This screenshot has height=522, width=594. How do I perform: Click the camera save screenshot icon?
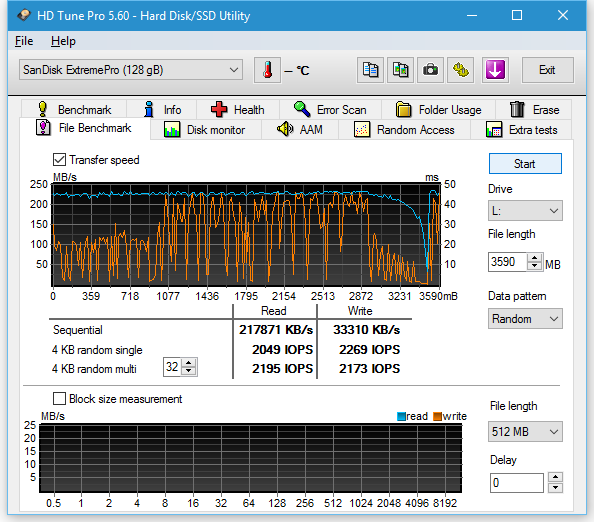[x=430, y=70]
